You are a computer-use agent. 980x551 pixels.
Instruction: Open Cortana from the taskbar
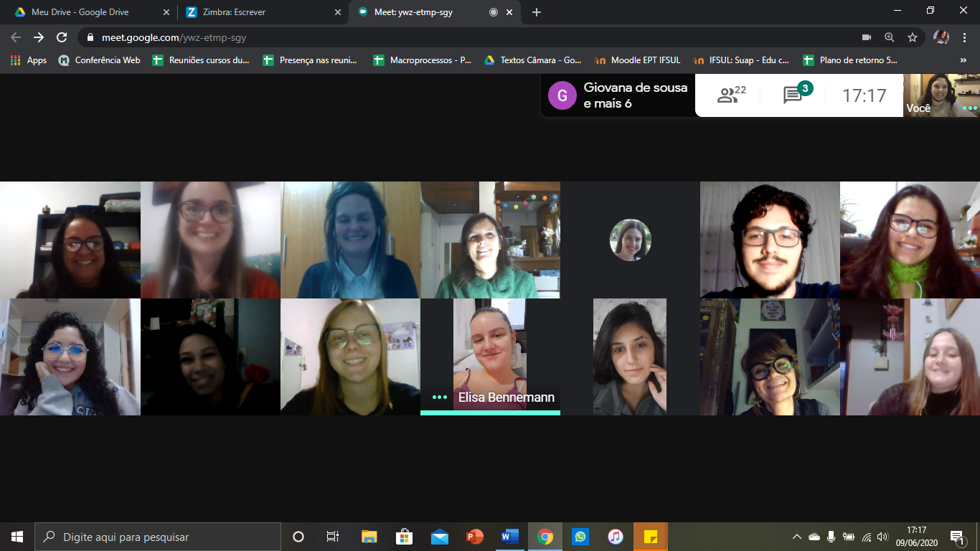click(298, 537)
